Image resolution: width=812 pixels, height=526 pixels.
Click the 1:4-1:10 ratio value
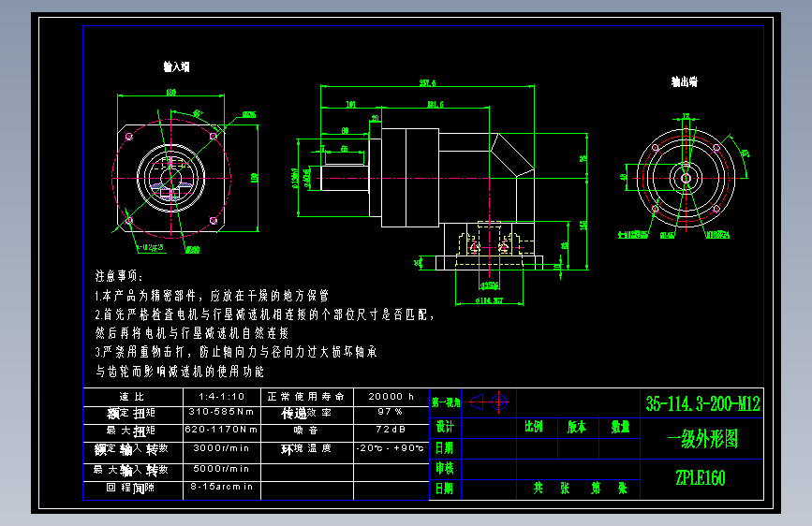click(221, 397)
